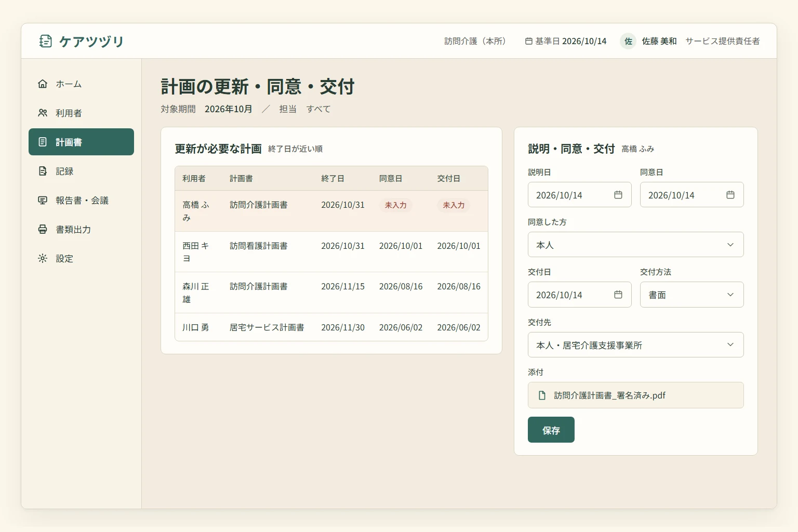Viewport: 798px width, 532px height.
Task: Click the 同意日 date field
Action: 692,195
